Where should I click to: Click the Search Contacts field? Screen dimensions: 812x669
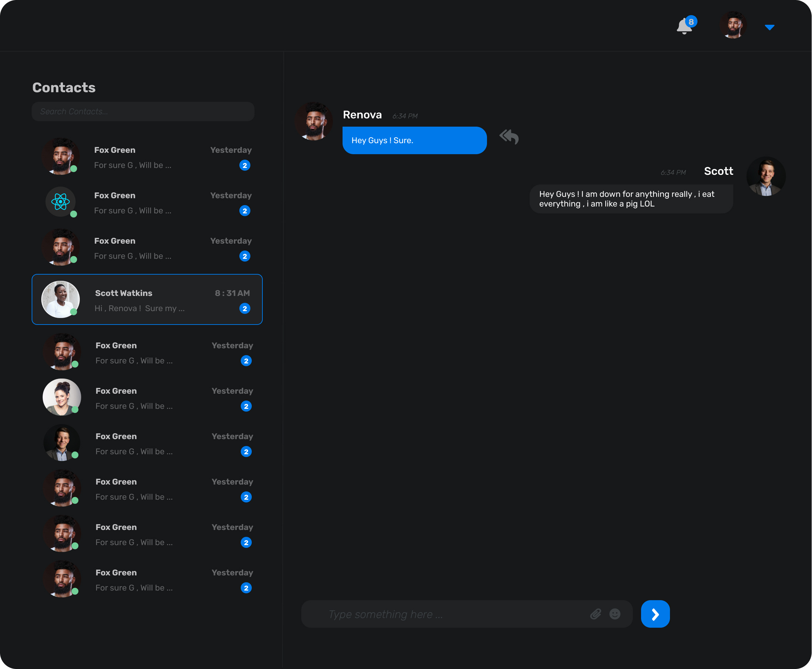tap(143, 111)
